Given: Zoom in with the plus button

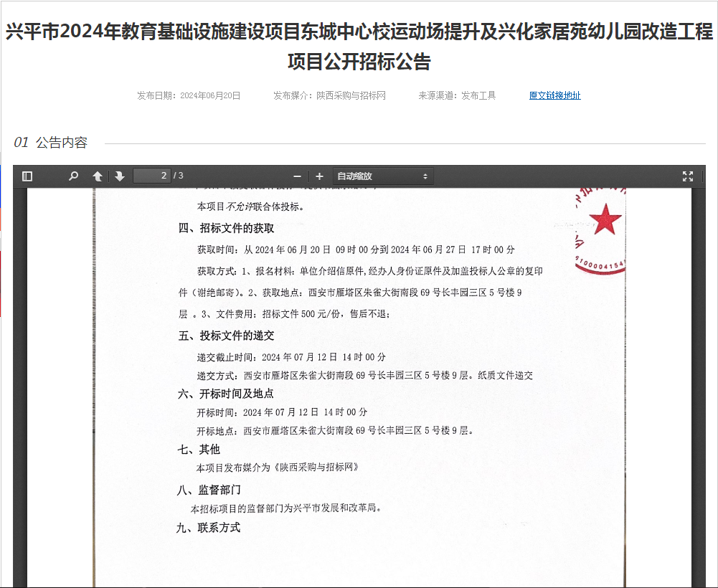Looking at the screenshot, I should (x=319, y=176).
